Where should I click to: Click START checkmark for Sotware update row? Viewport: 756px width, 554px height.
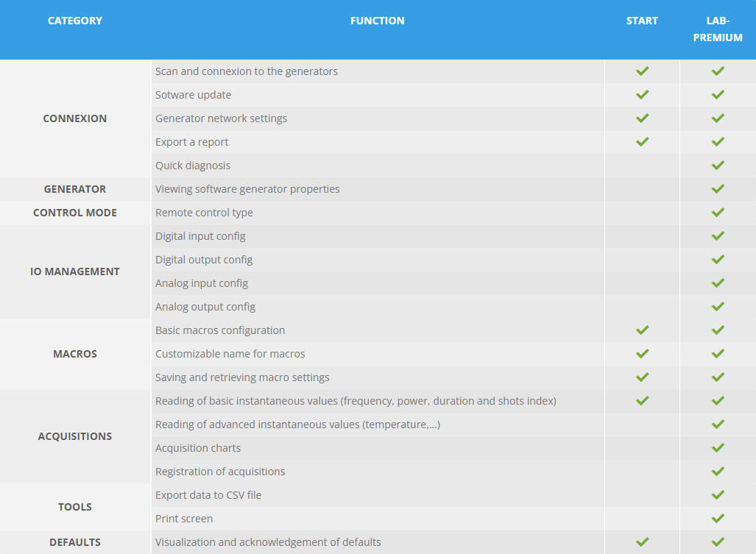[x=642, y=95]
